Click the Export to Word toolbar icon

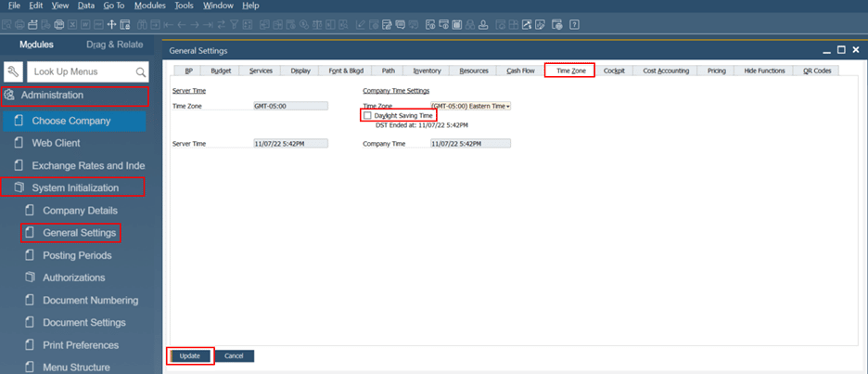pyautogui.click(x=86, y=24)
